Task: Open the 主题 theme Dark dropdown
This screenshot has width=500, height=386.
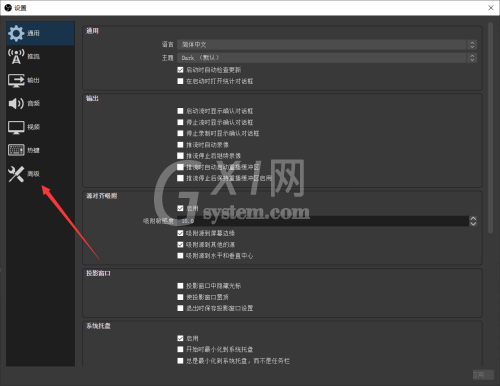Action: pos(327,58)
